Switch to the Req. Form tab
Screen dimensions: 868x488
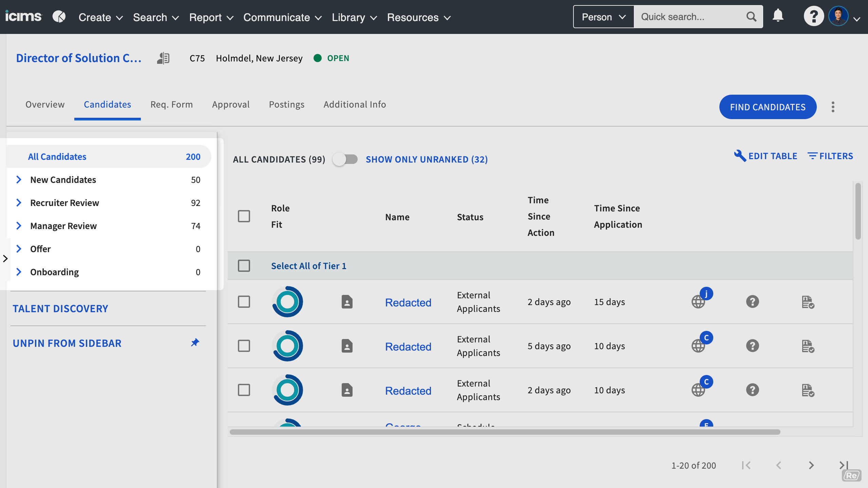171,105
